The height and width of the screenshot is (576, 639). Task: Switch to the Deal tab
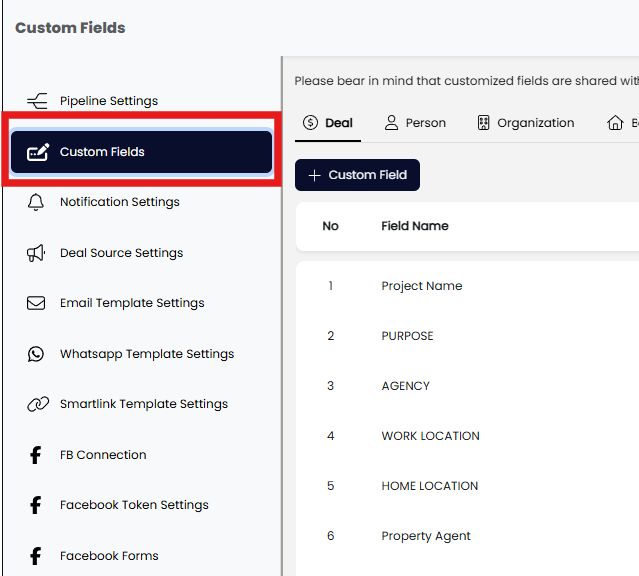327,123
